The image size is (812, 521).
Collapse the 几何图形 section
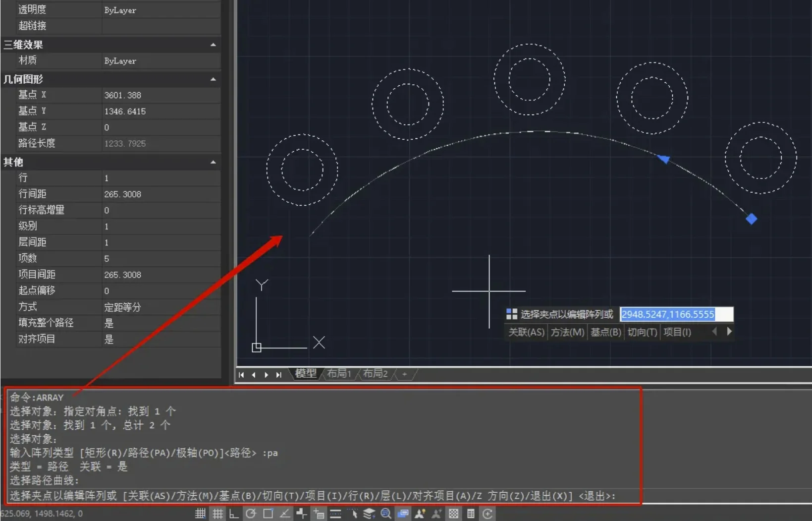pyautogui.click(x=213, y=79)
